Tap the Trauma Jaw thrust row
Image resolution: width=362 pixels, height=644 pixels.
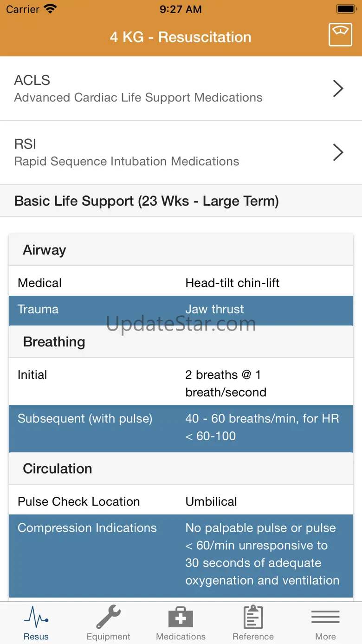click(x=181, y=309)
